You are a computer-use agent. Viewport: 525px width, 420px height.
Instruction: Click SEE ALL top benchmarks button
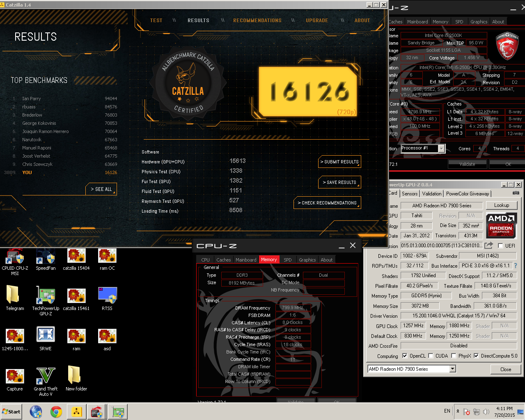click(x=101, y=189)
